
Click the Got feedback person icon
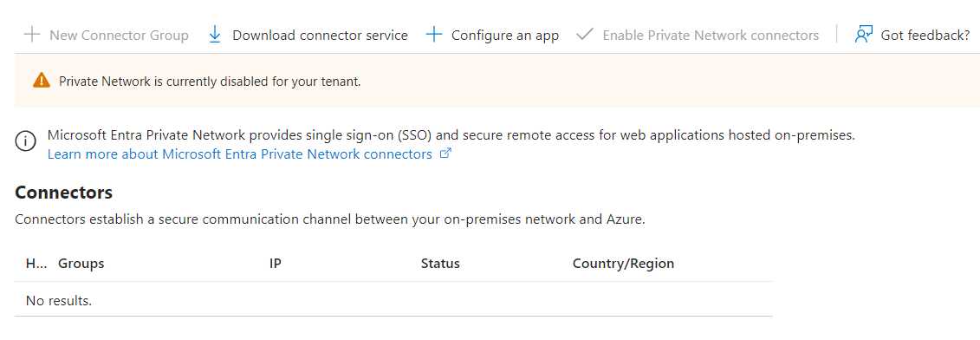point(863,35)
